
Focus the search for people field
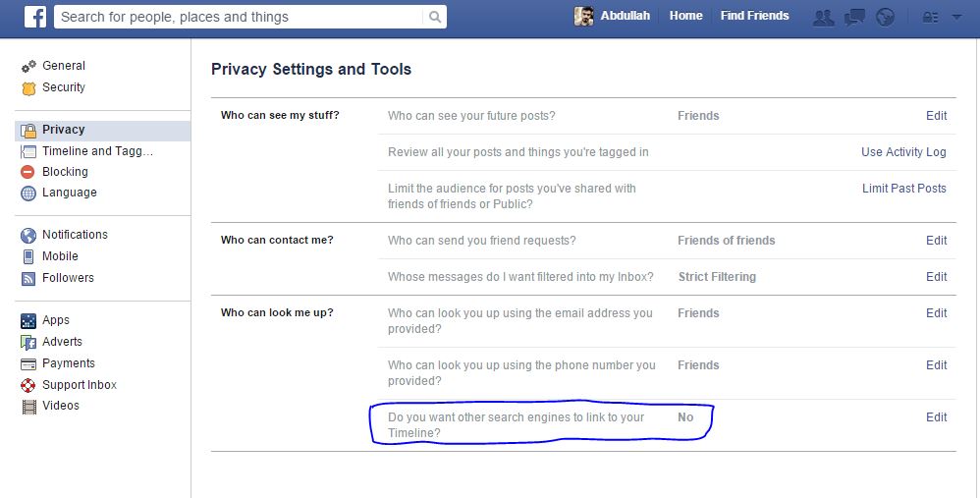click(240, 17)
